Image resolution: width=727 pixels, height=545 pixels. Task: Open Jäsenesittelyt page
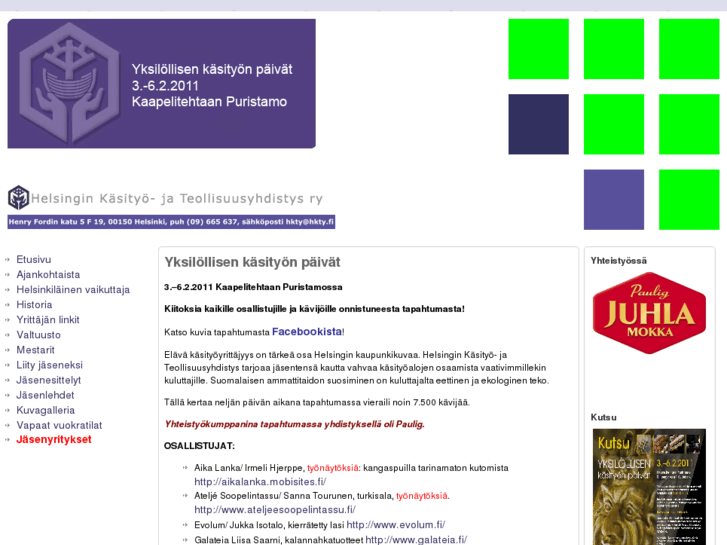[48, 380]
